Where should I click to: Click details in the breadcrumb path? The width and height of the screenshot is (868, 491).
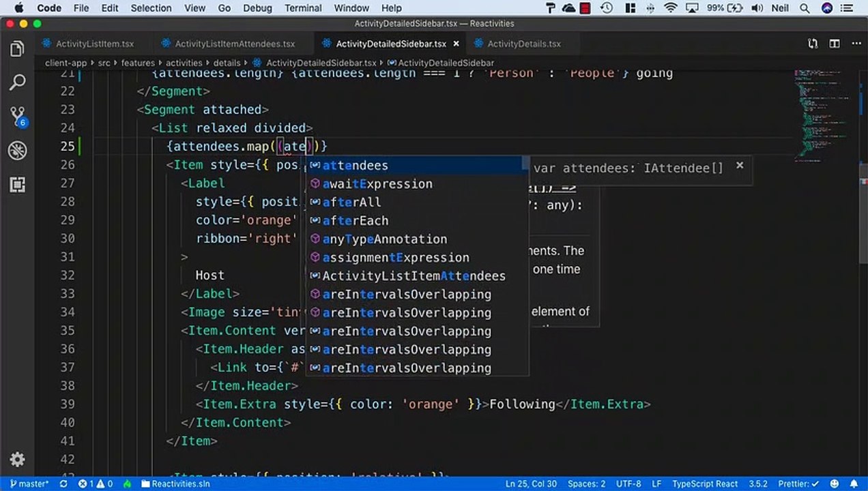[x=227, y=63]
